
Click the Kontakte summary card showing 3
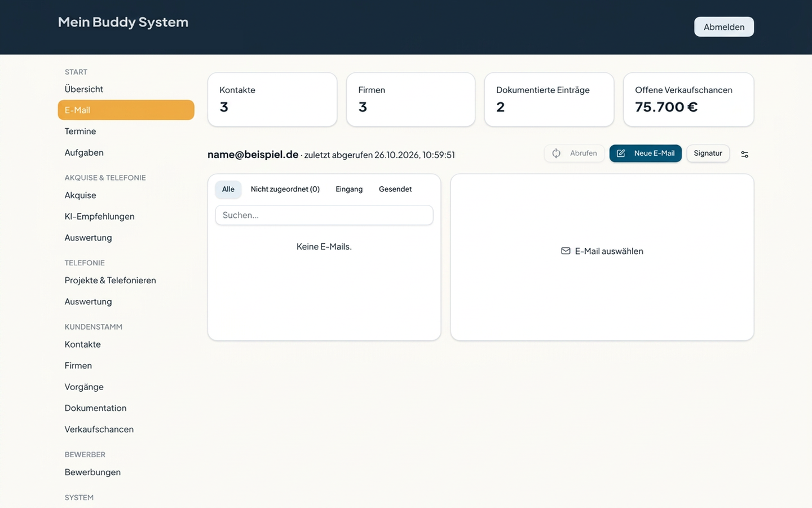coord(272,99)
